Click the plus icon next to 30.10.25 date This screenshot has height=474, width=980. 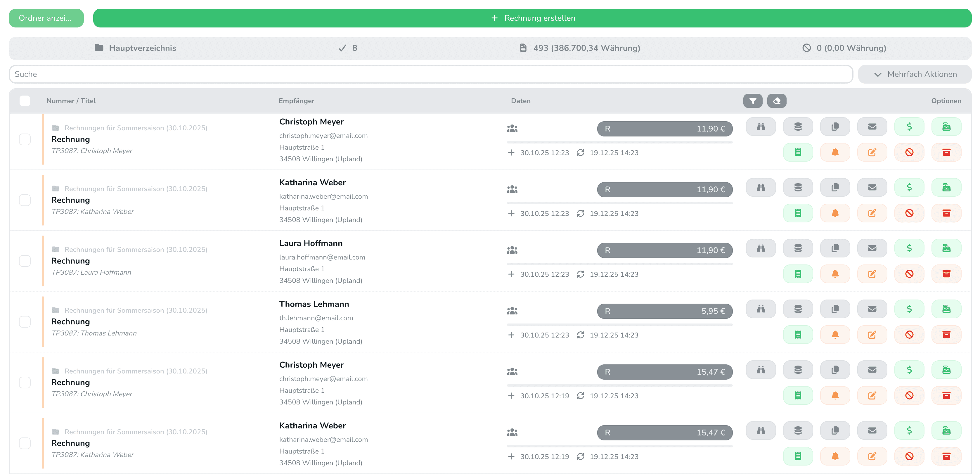tap(511, 153)
